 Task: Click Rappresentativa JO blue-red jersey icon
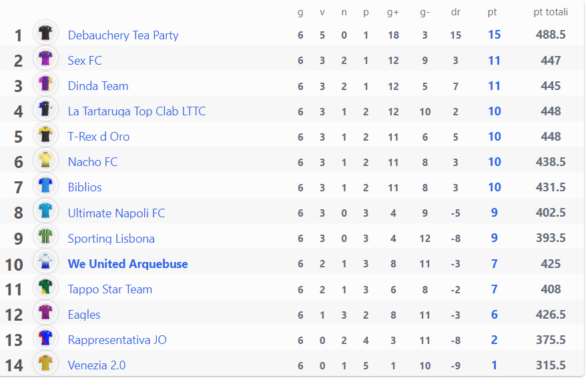45,338
